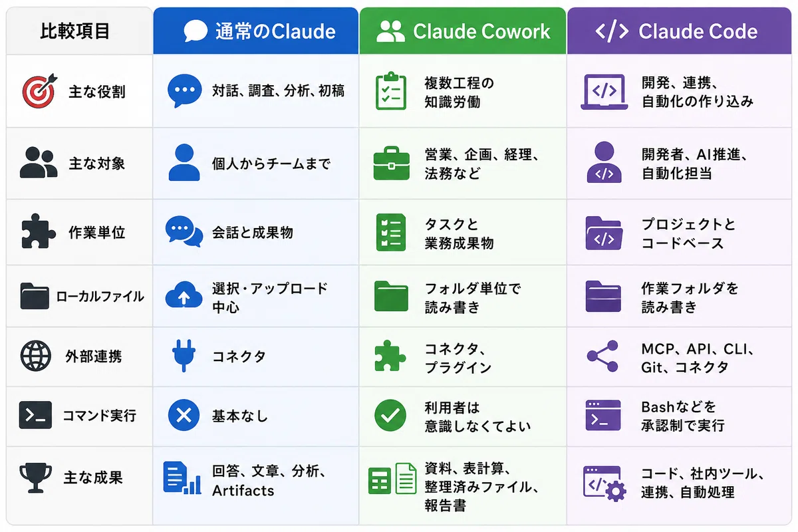Click the text 選択・アップロード中心
Viewport: 798px width, 532px height.
270,297
